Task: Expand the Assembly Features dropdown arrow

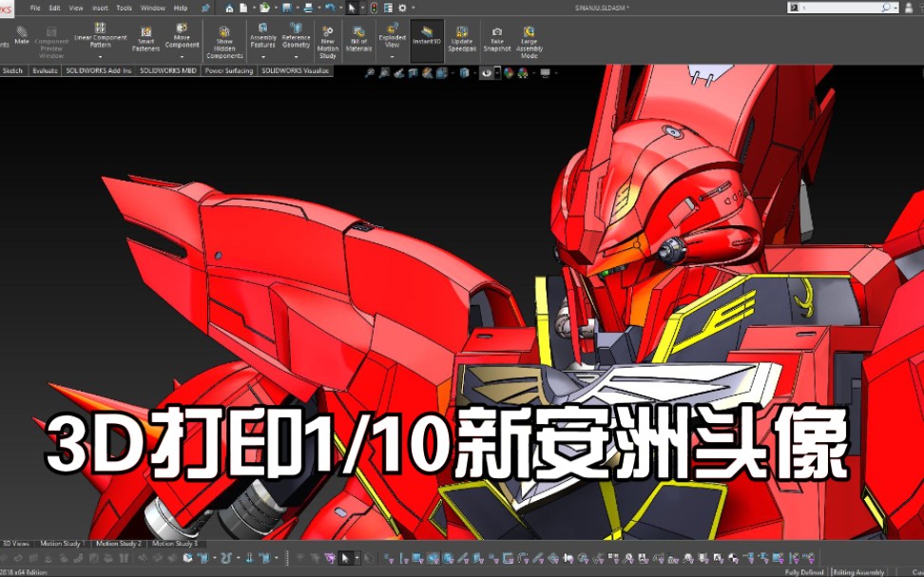Action: [x=262, y=57]
